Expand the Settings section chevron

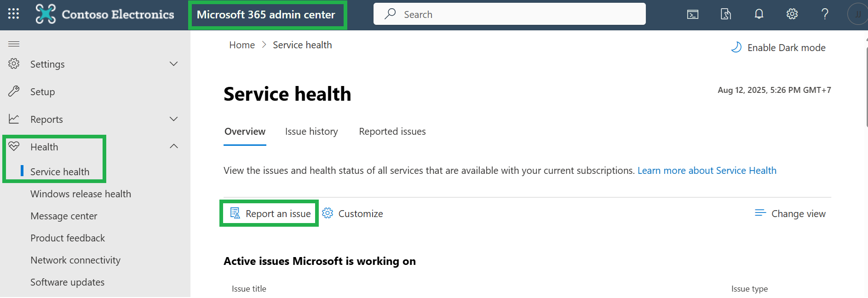coord(174,64)
